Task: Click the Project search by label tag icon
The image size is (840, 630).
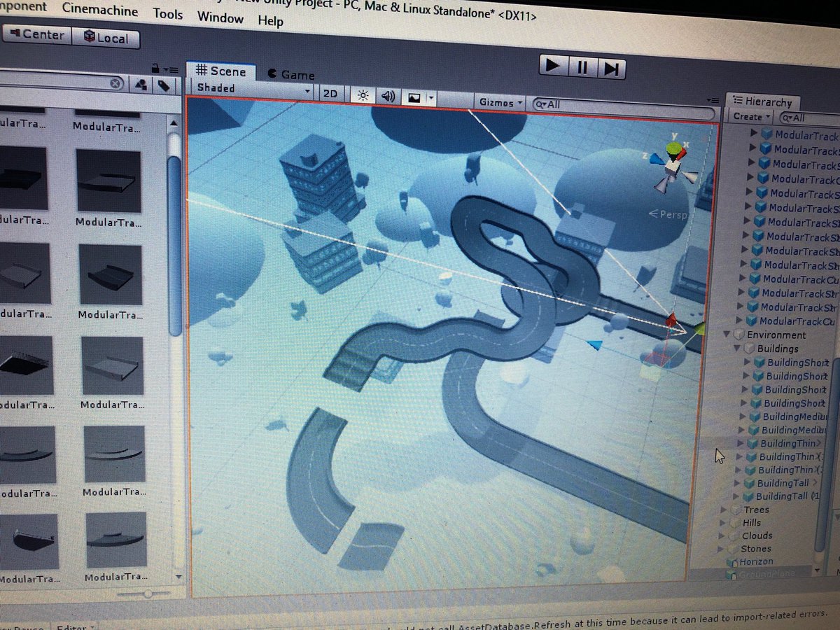Action: coord(163,85)
